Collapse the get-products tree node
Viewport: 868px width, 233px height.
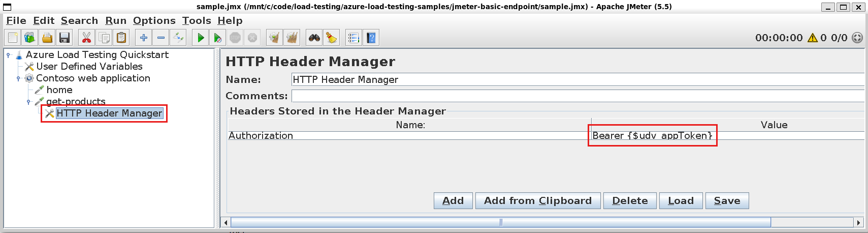[x=28, y=102]
